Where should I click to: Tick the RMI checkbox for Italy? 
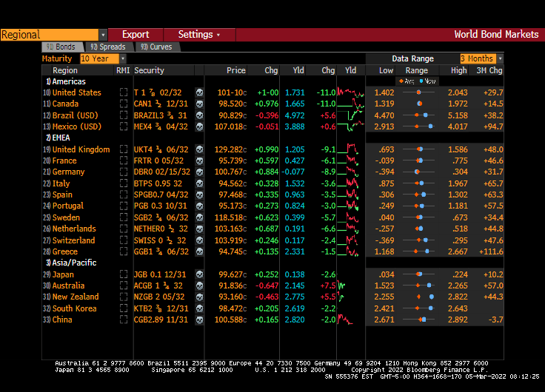pyautogui.click(x=124, y=183)
